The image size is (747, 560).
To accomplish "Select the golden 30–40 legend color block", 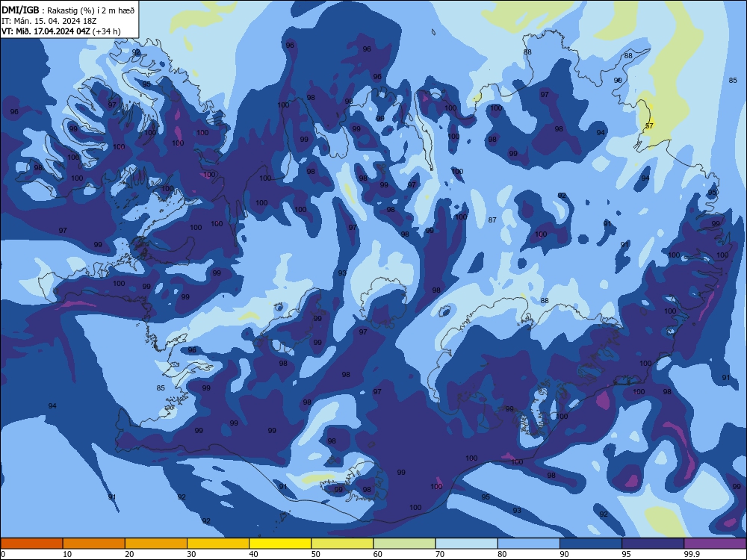I will coord(218,544).
